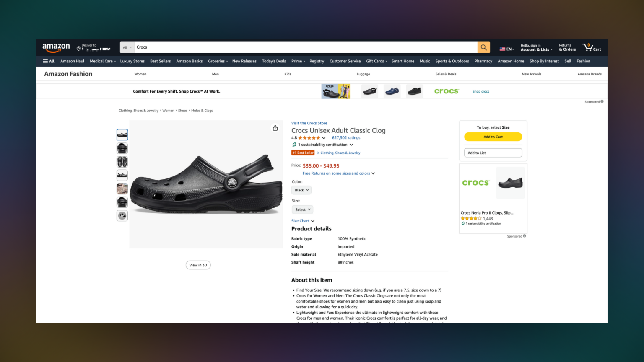Switch to the Men section tab
Image resolution: width=644 pixels, height=362 pixels.
click(215, 74)
